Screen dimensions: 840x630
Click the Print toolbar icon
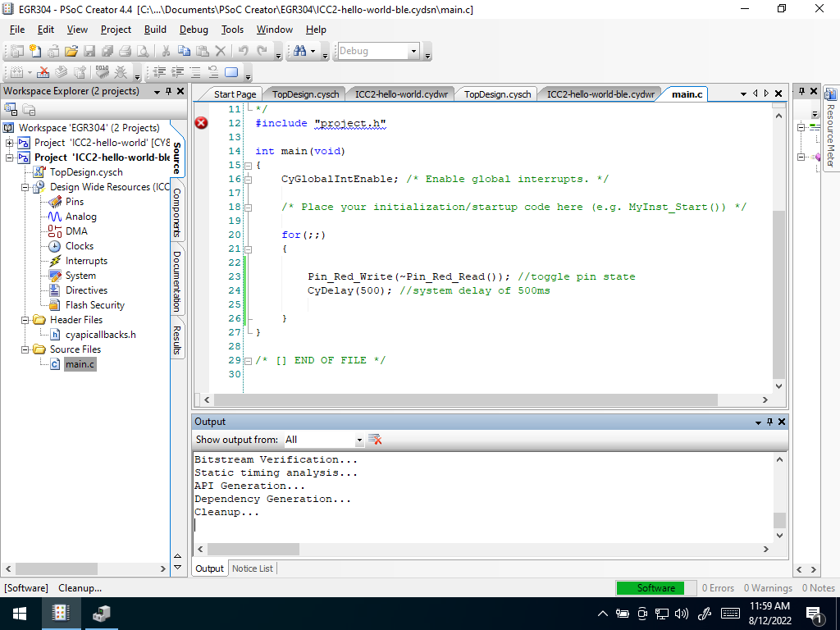pos(125,51)
